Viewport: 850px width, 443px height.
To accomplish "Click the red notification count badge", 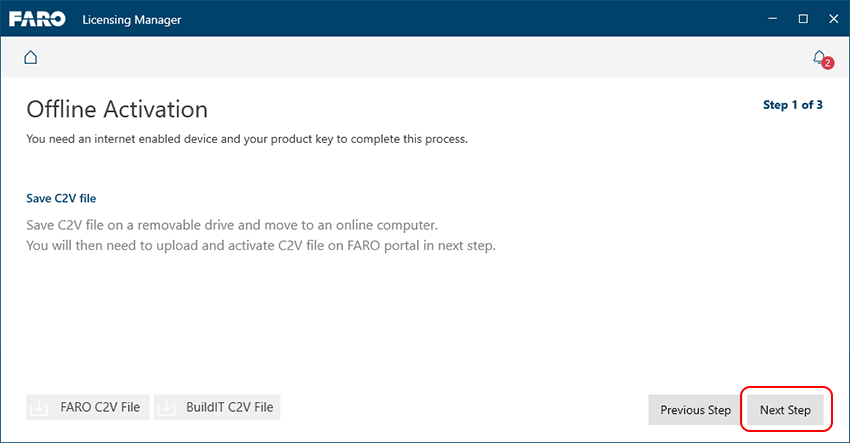I will (827, 63).
